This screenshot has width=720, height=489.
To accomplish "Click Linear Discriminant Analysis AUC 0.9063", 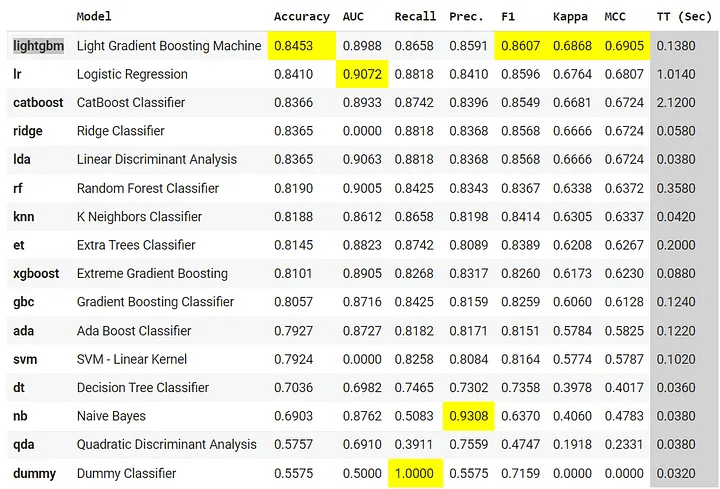I will point(362,160).
